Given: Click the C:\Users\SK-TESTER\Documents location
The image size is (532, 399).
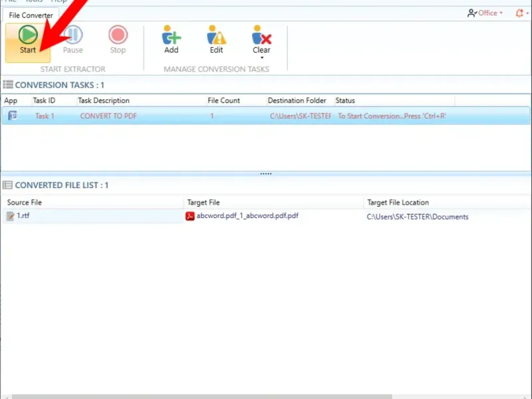Looking at the screenshot, I should coord(418,217).
